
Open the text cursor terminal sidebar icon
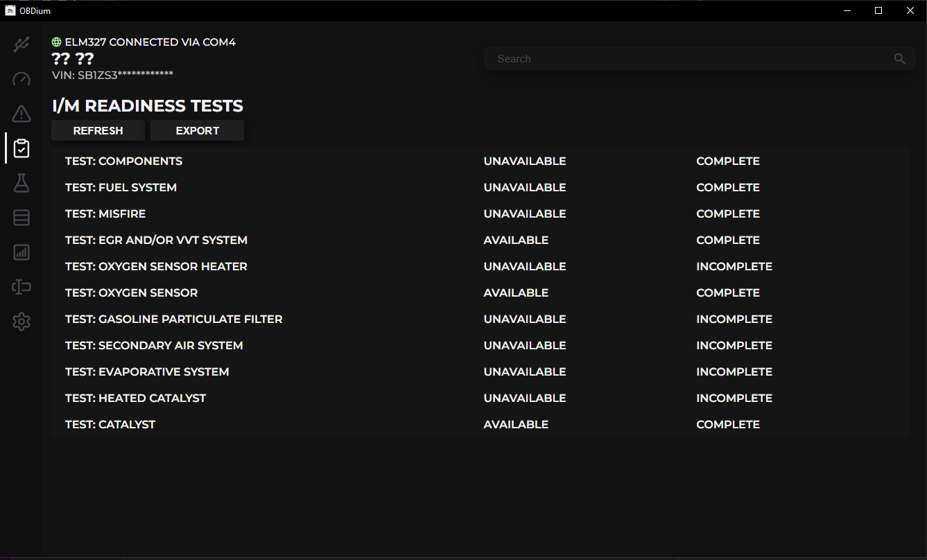tap(21, 287)
